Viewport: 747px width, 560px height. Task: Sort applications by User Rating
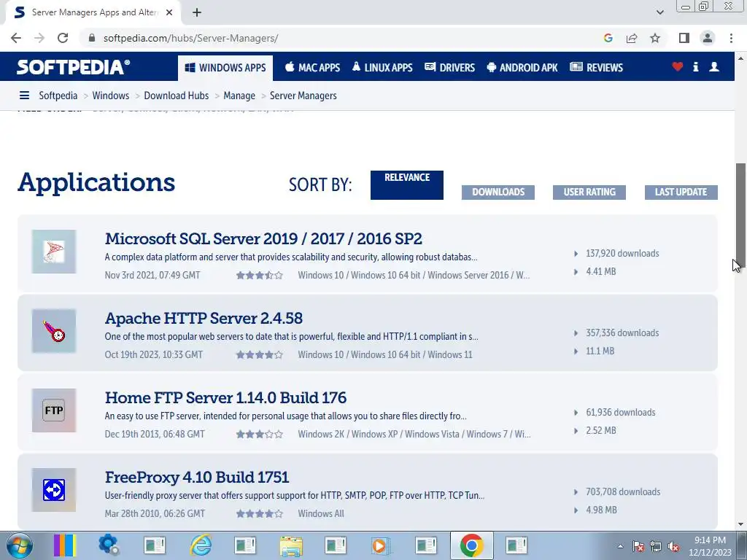[589, 192]
